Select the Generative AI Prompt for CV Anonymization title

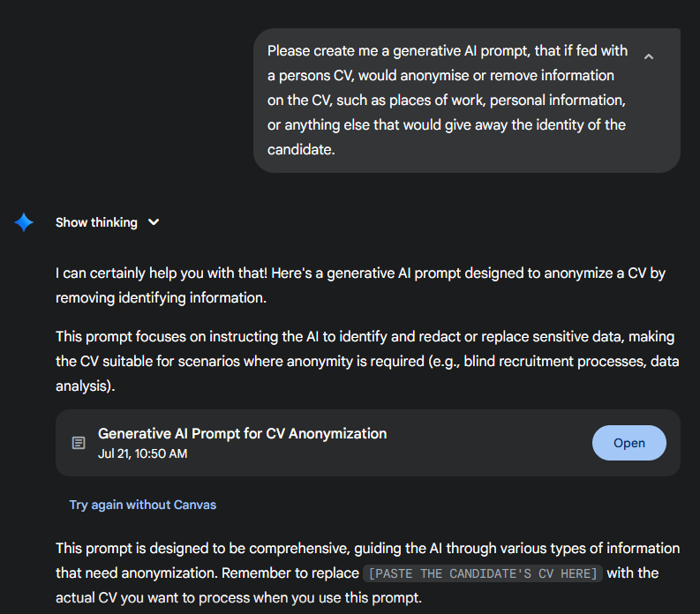(x=242, y=433)
